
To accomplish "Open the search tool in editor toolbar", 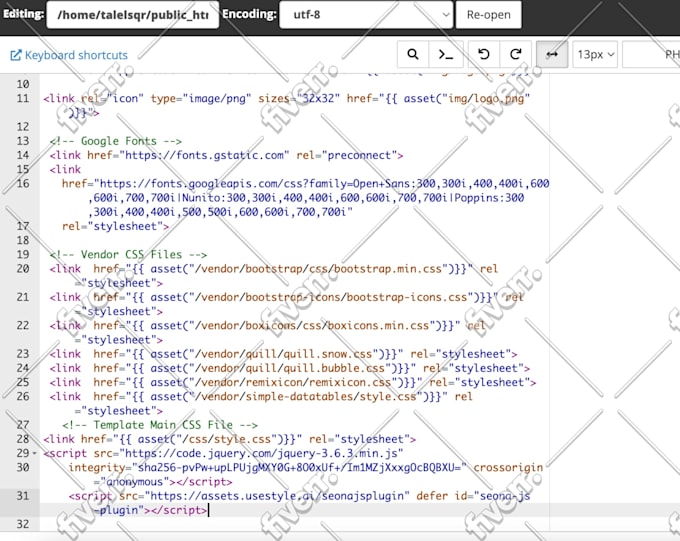I will click(413, 54).
